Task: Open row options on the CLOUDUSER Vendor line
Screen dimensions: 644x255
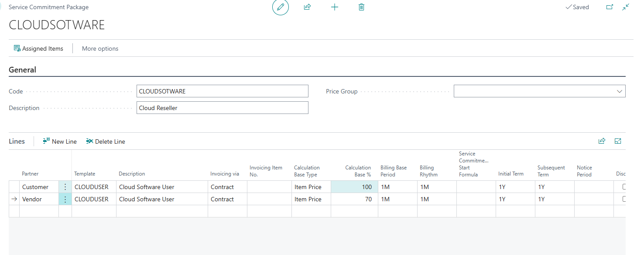Action: pyautogui.click(x=65, y=199)
